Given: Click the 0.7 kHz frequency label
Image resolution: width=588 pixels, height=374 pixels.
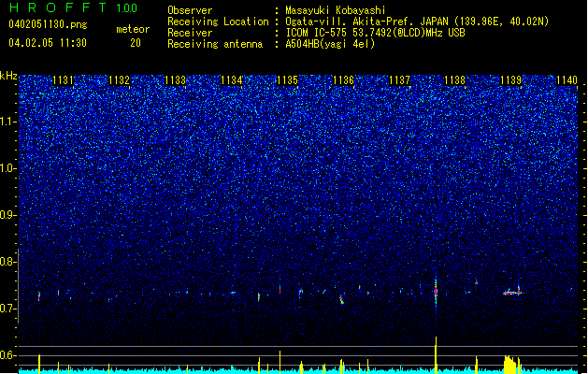Looking at the screenshot, I should (x=8, y=309).
